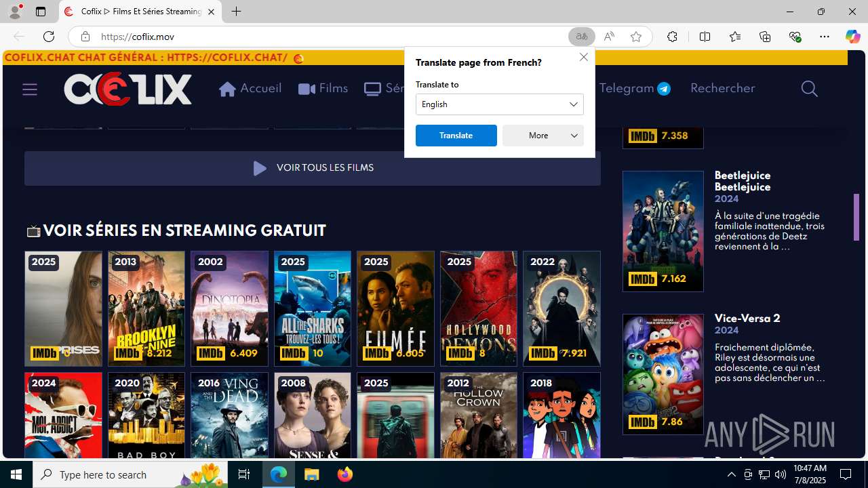Open File Explorer from taskbar
This screenshot has width=868, height=488.
(x=312, y=474)
